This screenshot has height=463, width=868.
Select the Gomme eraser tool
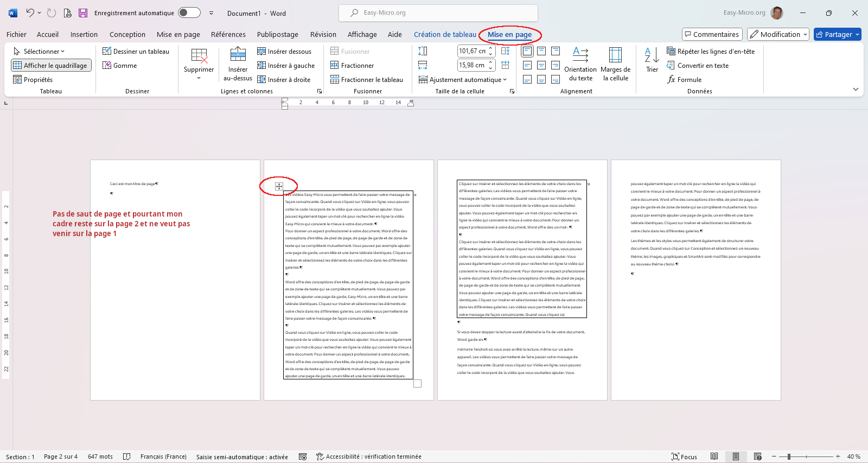[120, 65]
